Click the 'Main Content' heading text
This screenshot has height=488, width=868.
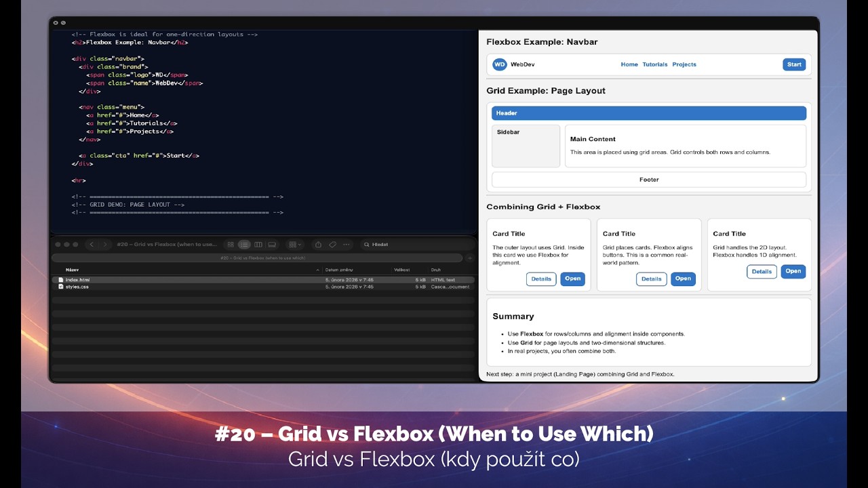tap(593, 139)
